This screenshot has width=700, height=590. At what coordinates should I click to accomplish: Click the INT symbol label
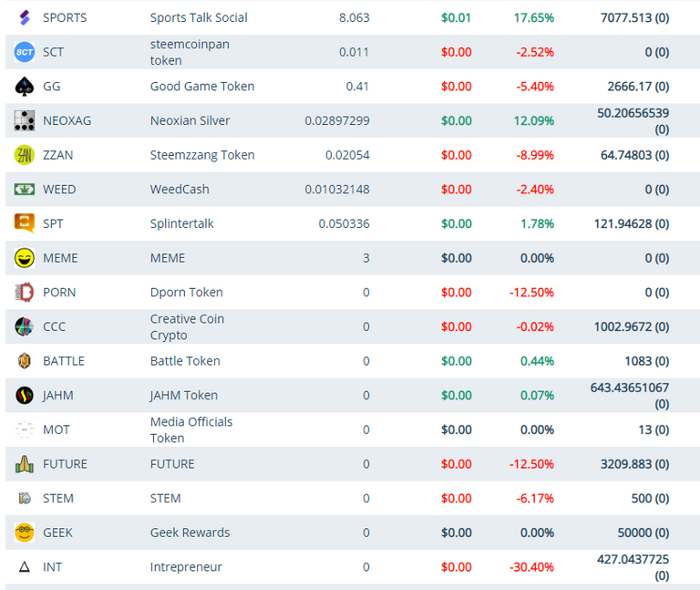point(52,567)
